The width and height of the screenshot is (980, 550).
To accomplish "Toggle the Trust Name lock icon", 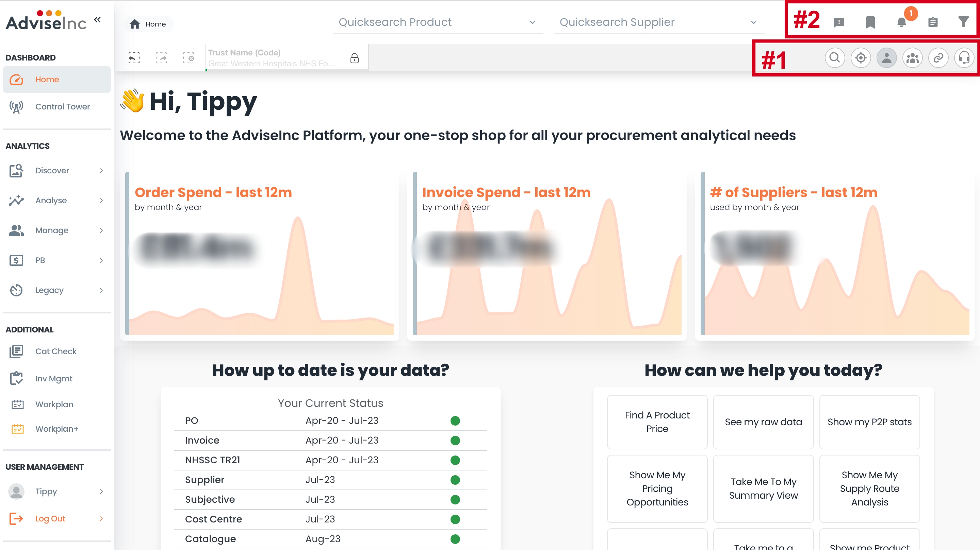I will pyautogui.click(x=354, y=58).
